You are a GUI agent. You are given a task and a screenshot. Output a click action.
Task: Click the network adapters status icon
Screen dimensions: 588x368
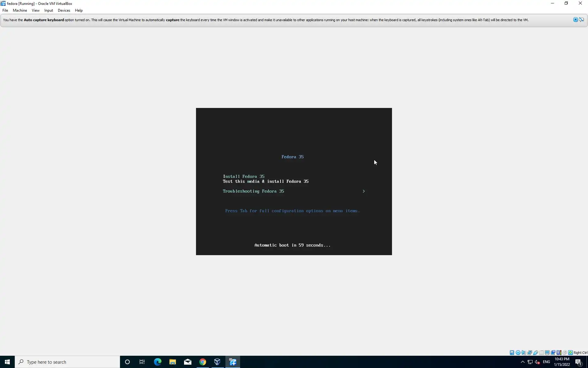[530, 353]
